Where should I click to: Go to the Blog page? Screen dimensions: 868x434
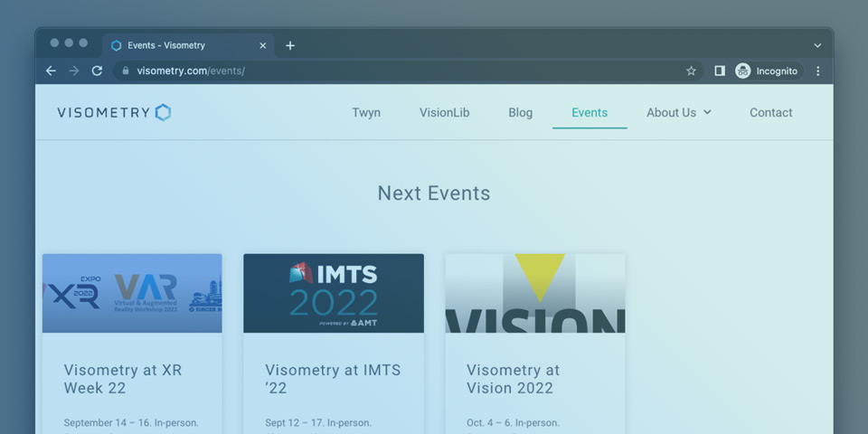[x=521, y=112]
